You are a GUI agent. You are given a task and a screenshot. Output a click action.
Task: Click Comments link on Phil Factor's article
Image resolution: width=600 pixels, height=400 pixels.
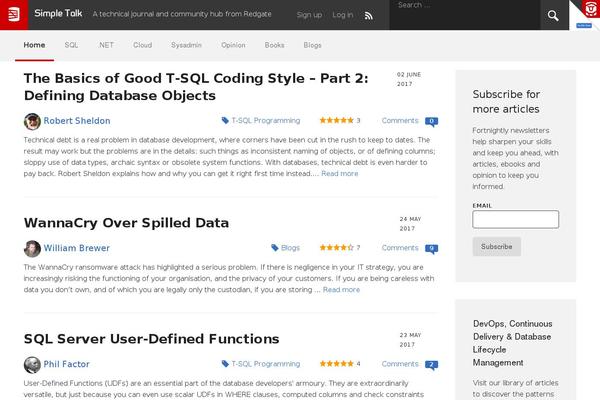pos(400,364)
